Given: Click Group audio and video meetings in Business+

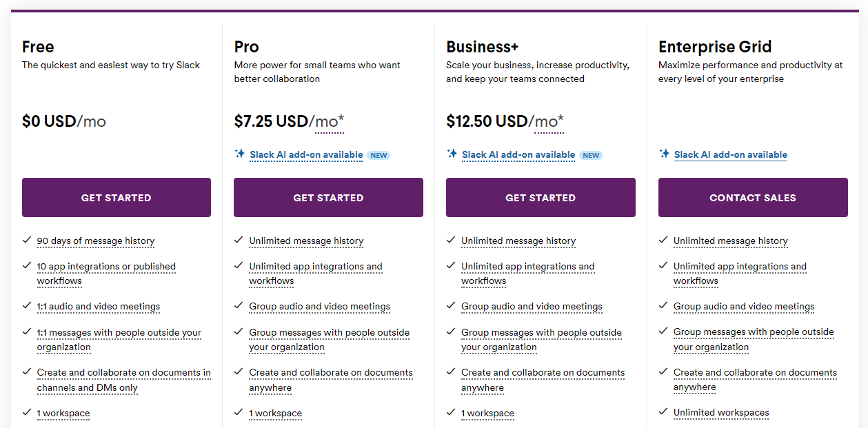Looking at the screenshot, I should point(532,306).
